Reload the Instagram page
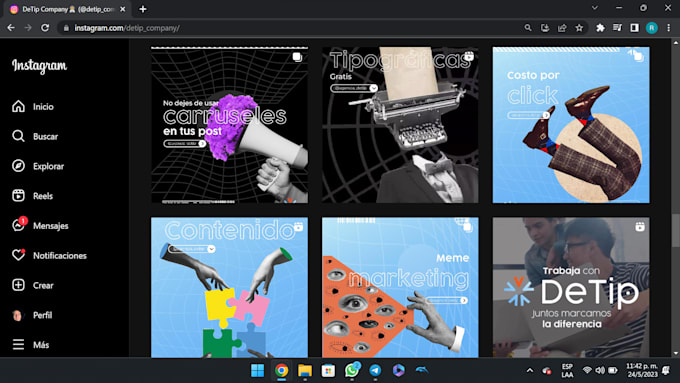 [45, 28]
